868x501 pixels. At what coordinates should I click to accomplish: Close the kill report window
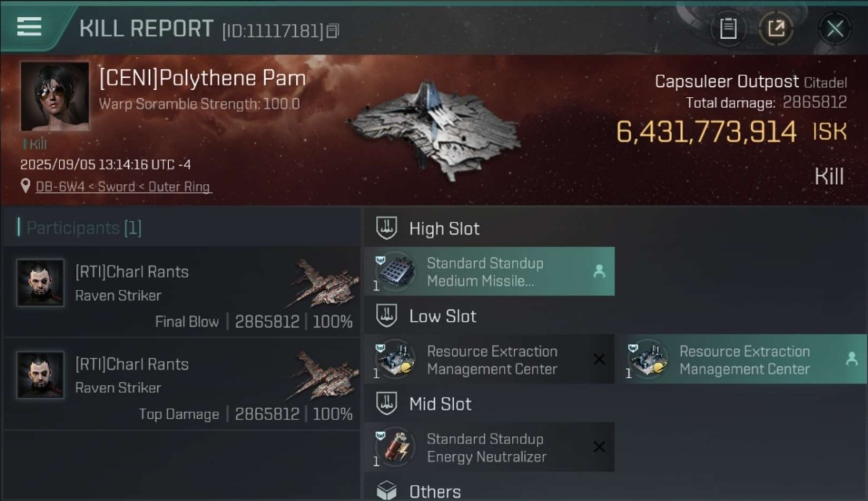click(835, 29)
